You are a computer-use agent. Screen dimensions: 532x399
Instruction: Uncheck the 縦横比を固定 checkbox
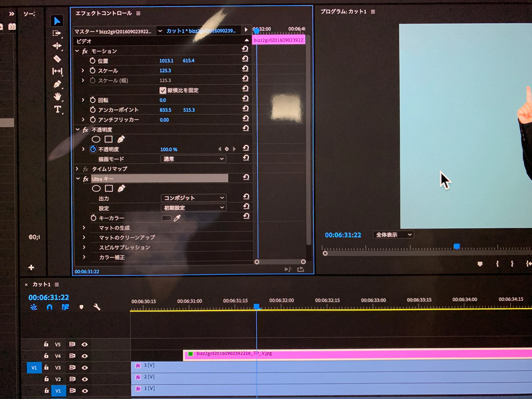click(x=163, y=90)
